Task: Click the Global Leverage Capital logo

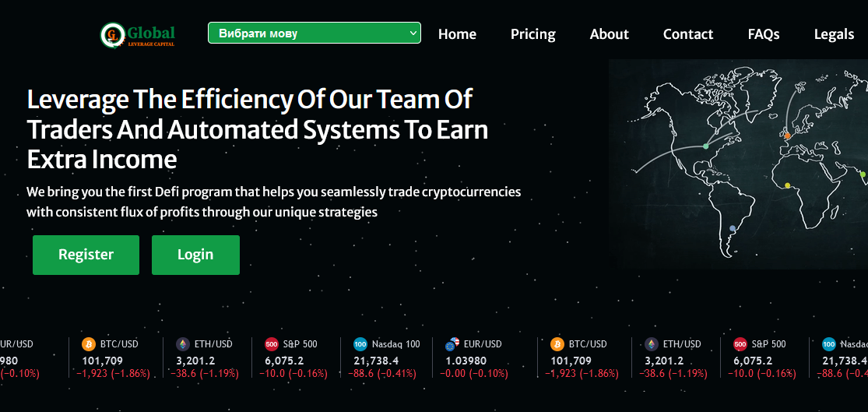Action: (138, 34)
